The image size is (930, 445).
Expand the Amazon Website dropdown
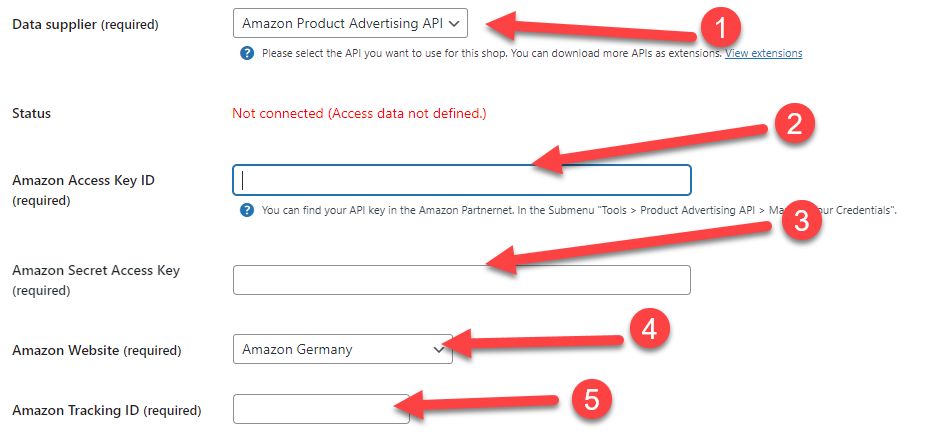(x=343, y=349)
